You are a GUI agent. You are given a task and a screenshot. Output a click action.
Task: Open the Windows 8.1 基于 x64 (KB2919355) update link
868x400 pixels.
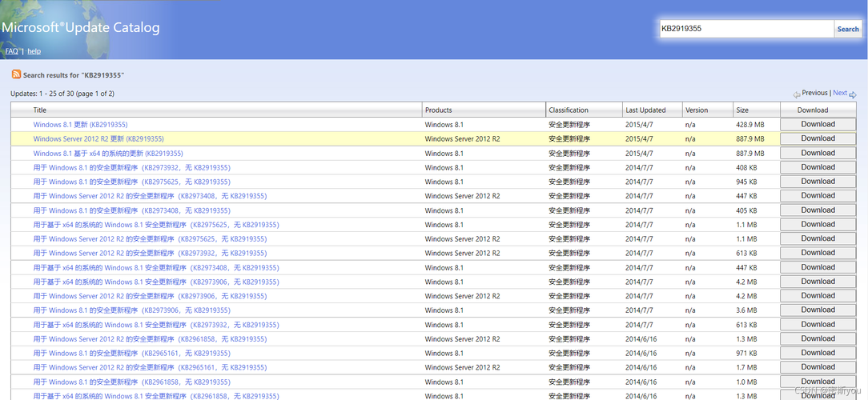pyautogui.click(x=108, y=154)
